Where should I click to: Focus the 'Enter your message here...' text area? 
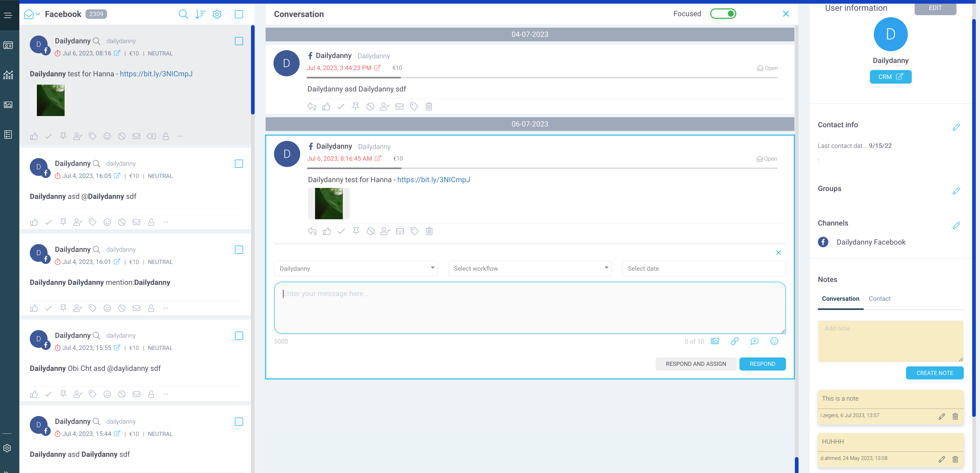tap(529, 308)
